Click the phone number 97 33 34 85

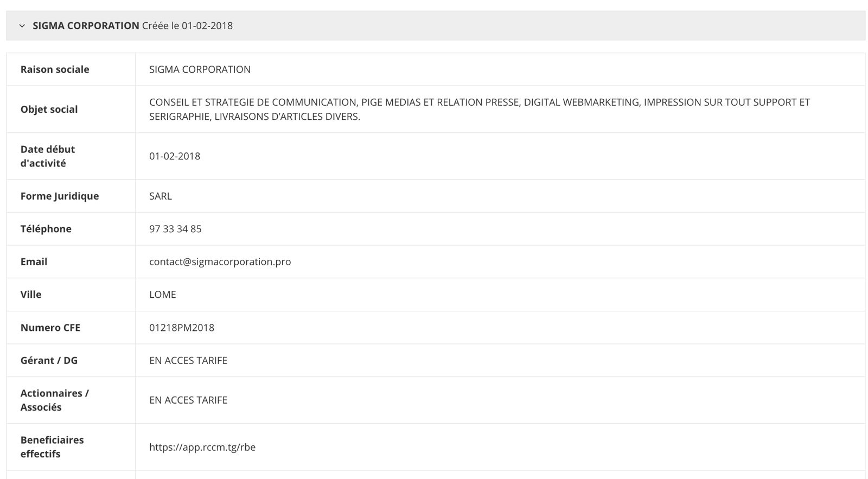175,229
